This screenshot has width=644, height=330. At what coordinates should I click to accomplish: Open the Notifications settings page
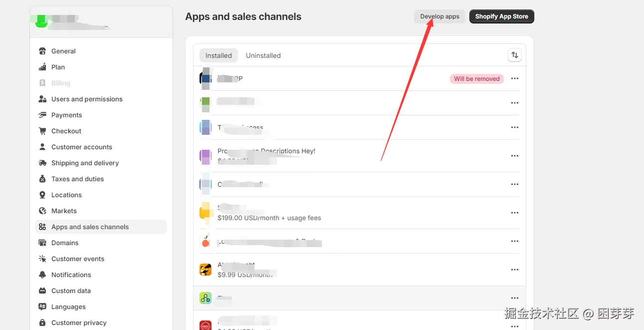pos(101,275)
